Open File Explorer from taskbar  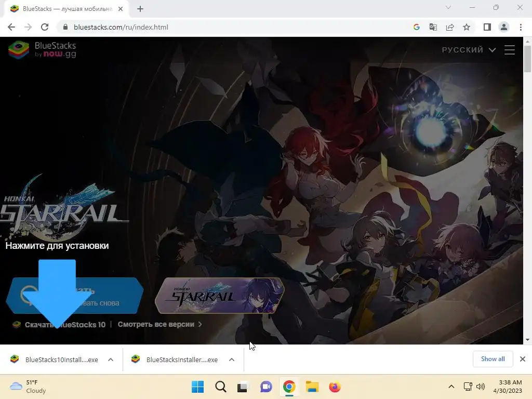pos(312,387)
